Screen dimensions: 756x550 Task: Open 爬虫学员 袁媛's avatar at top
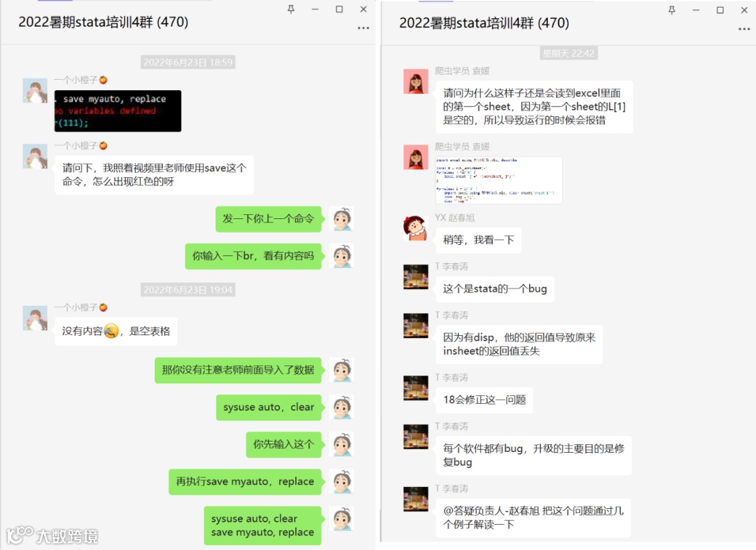(416, 81)
